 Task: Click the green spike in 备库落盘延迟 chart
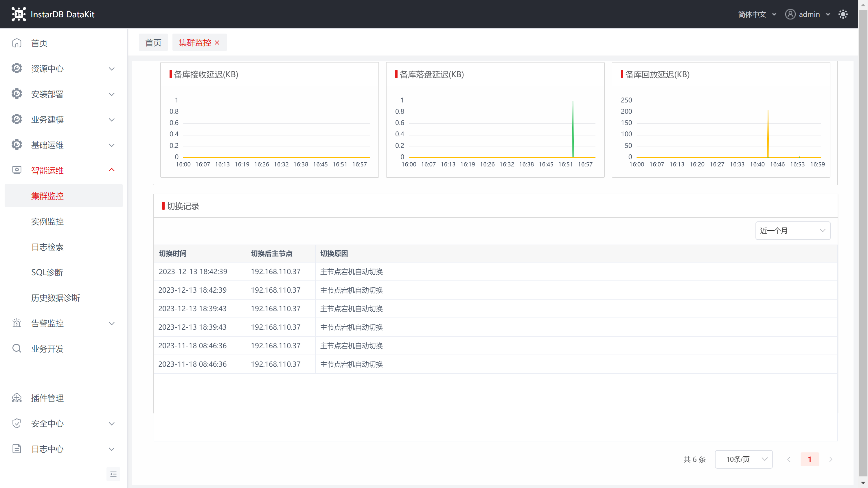pos(573,129)
